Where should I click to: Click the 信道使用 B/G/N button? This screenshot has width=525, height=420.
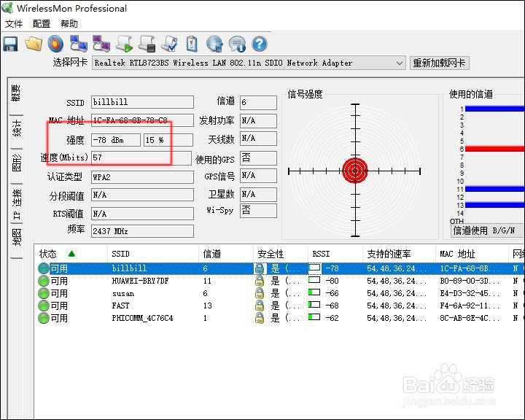488,230
